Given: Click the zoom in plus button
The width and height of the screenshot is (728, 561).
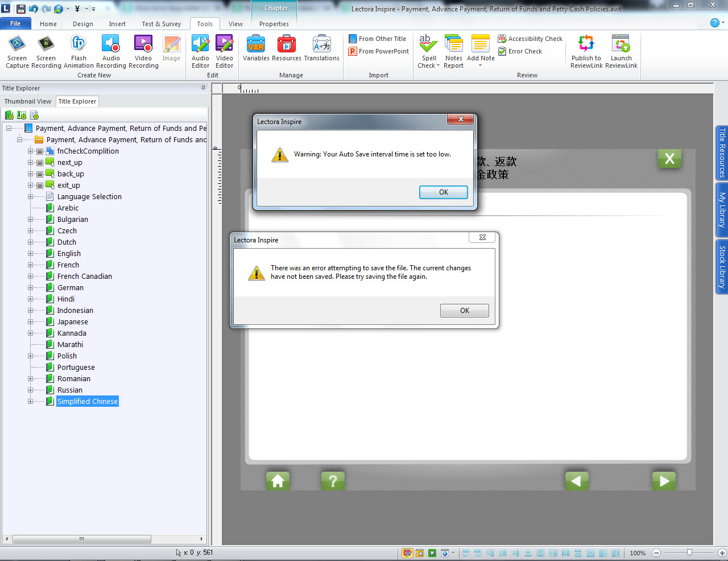Looking at the screenshot, I should click(x=722, y=553).
